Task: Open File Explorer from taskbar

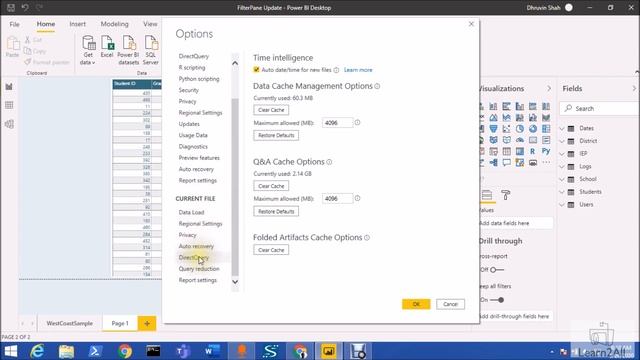Action: point(66,351)
